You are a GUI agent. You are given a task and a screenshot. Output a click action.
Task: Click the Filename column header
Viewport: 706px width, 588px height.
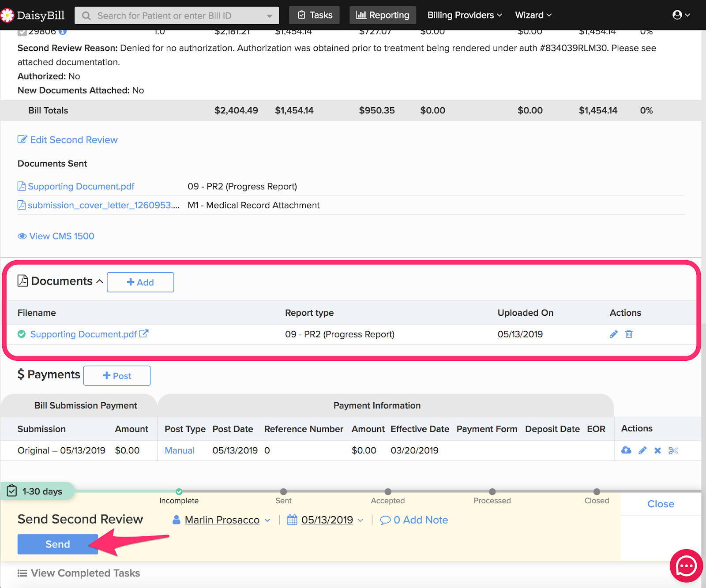click(x=37, y=313)
